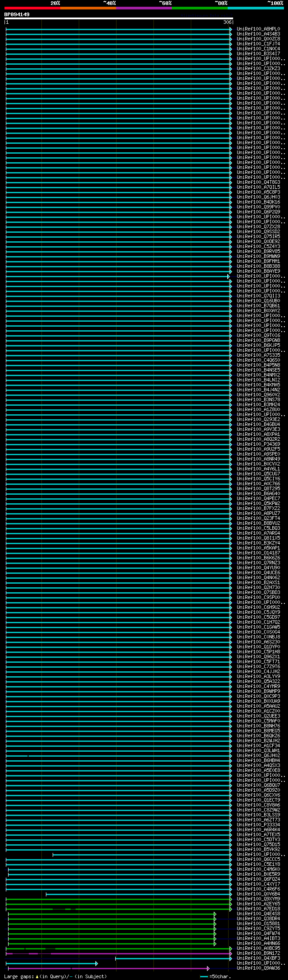Select the UniRef100_Q16UB0 label

point(258,301)
